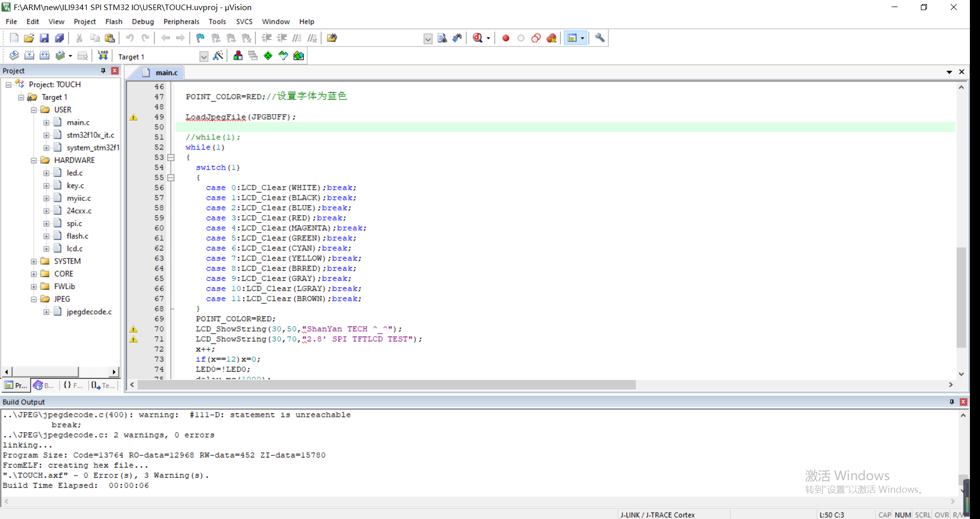Select lcd.c in the project tree
The width and height of the screenshot is (980, 519).
pyautogui.click(x=74, y=248)
